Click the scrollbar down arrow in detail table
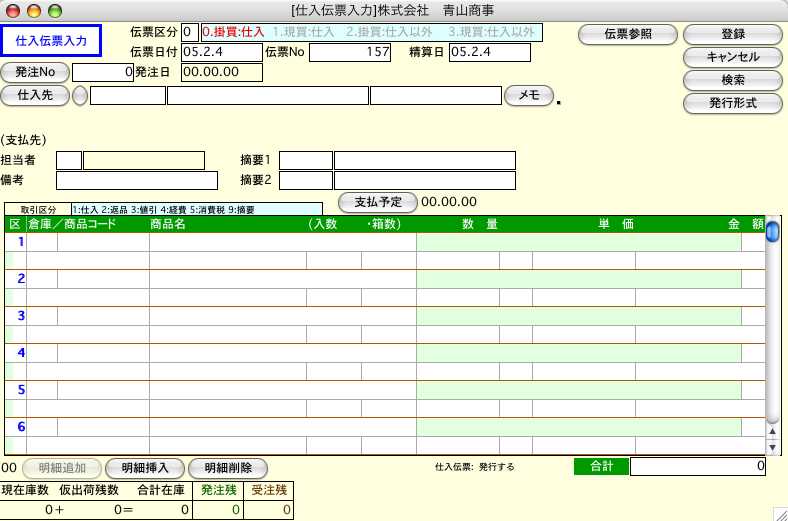This screenshot has height=521, width=788. [x=772, y=447]
